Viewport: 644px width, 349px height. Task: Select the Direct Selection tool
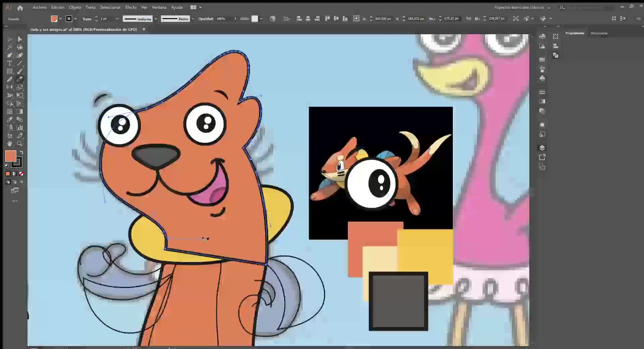[x=20, y=39]
